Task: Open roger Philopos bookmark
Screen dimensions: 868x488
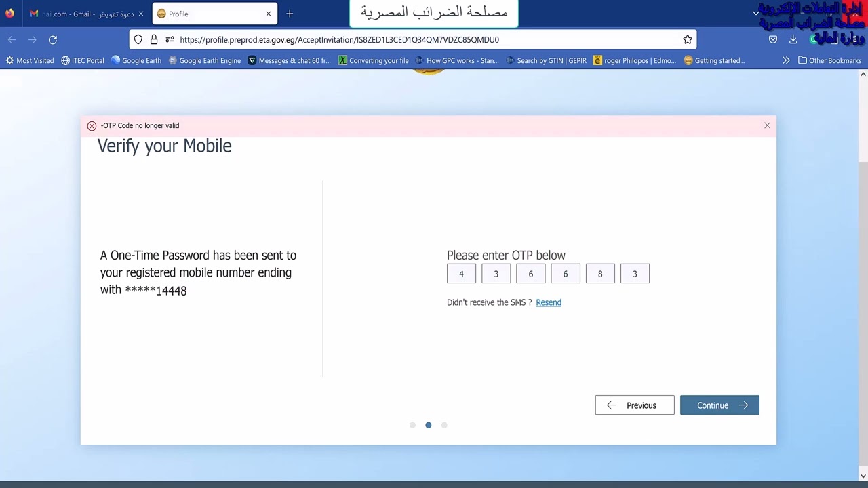Action: coord(635,60)
